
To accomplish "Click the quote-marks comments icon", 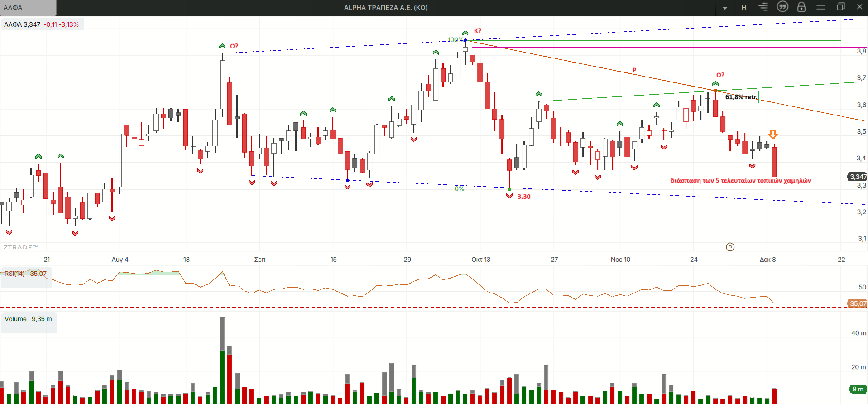I will tap(782, 7).
